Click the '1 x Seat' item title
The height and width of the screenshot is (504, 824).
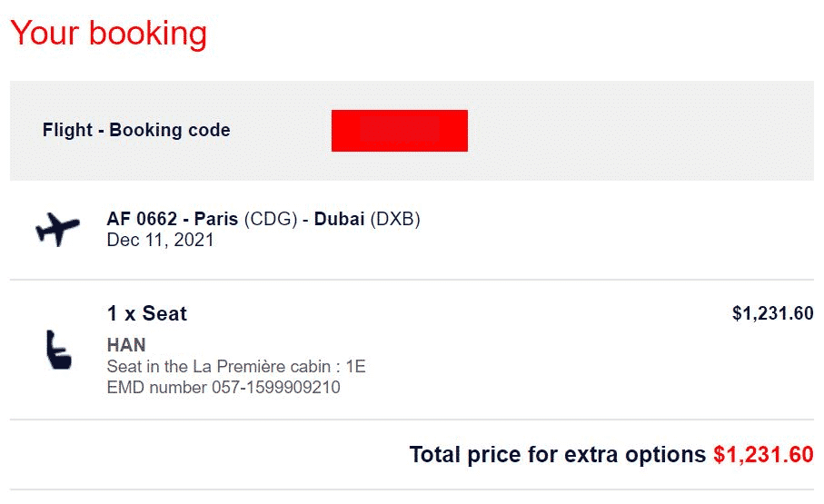[x=147, y=314]
